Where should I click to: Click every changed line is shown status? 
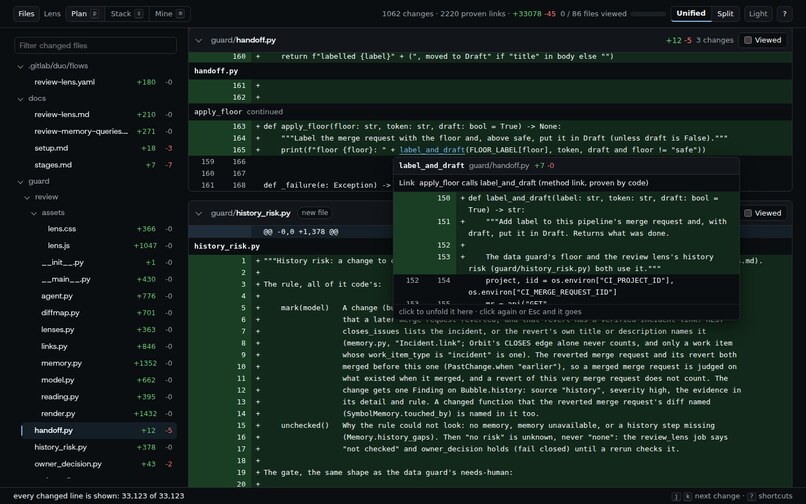[x=99, y=496]
